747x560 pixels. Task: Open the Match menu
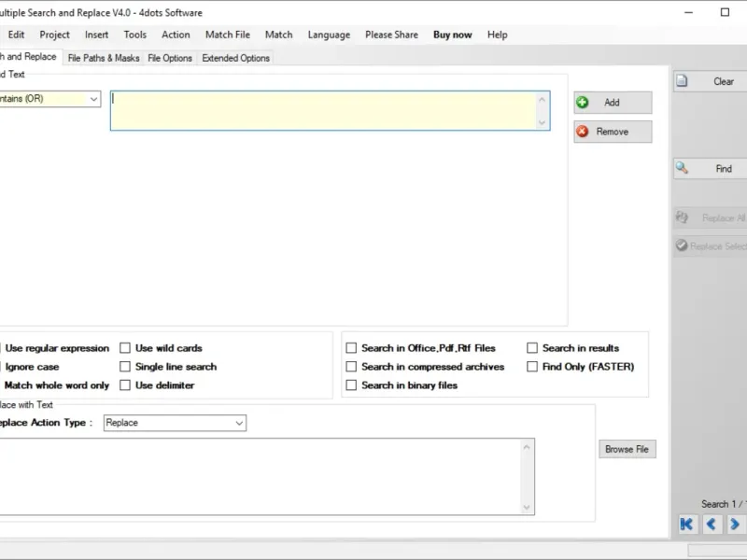[278, 35]
